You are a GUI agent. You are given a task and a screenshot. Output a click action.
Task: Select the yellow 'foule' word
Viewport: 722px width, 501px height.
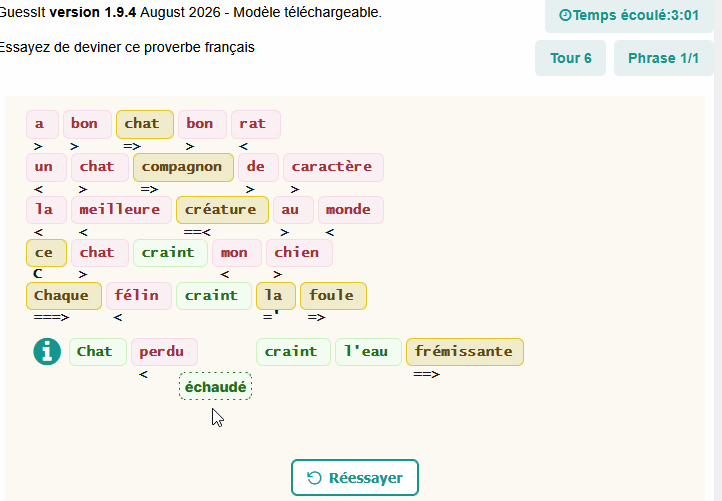333,296
